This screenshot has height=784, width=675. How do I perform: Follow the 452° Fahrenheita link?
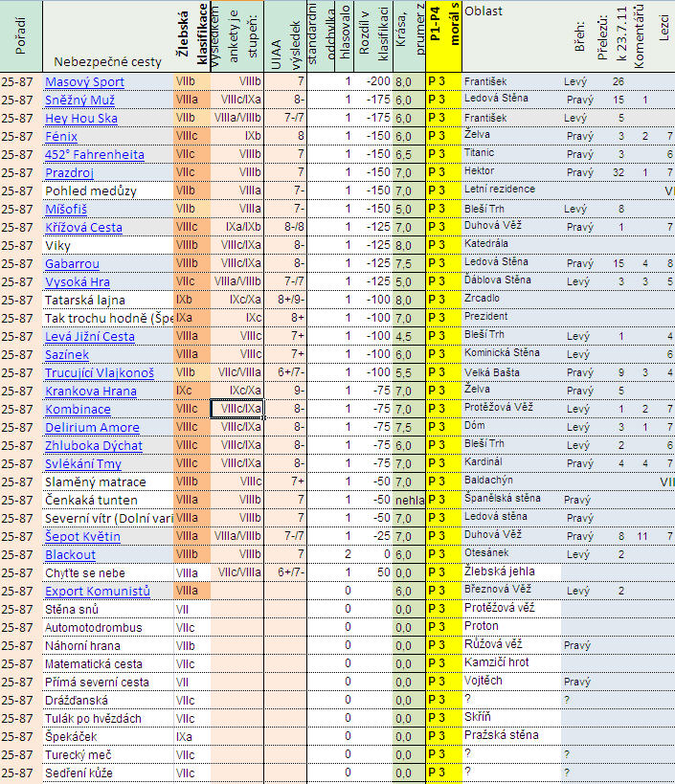tap(95, 154)
